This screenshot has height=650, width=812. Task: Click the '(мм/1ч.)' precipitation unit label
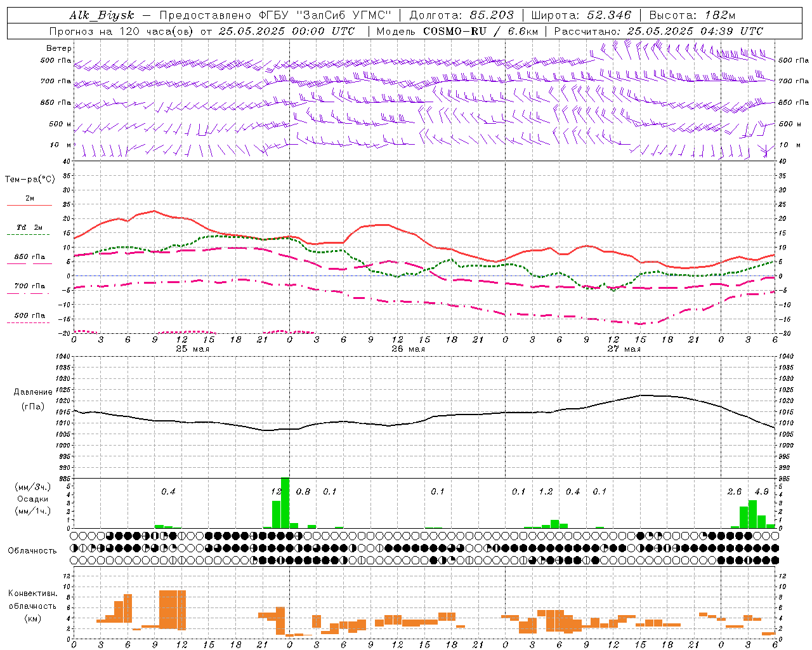(x=32, y=511)
